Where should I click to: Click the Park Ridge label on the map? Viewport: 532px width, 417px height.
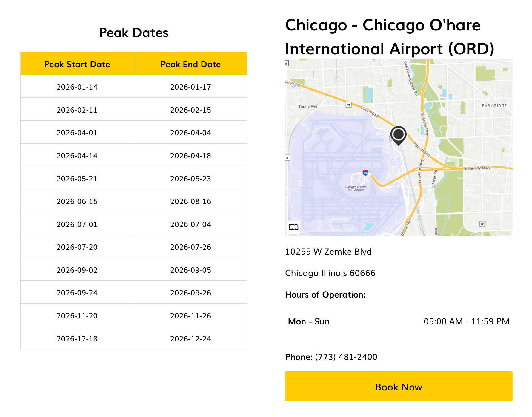(494, 105)
